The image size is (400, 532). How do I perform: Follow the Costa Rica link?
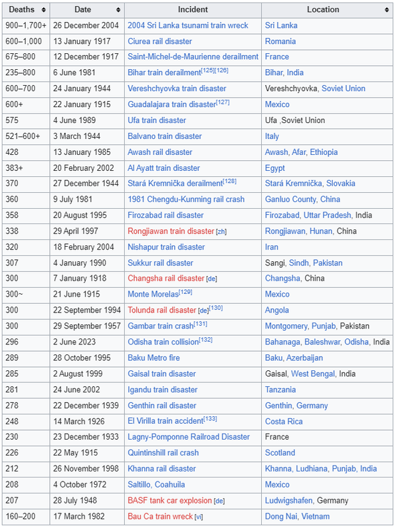coord(284,422)
